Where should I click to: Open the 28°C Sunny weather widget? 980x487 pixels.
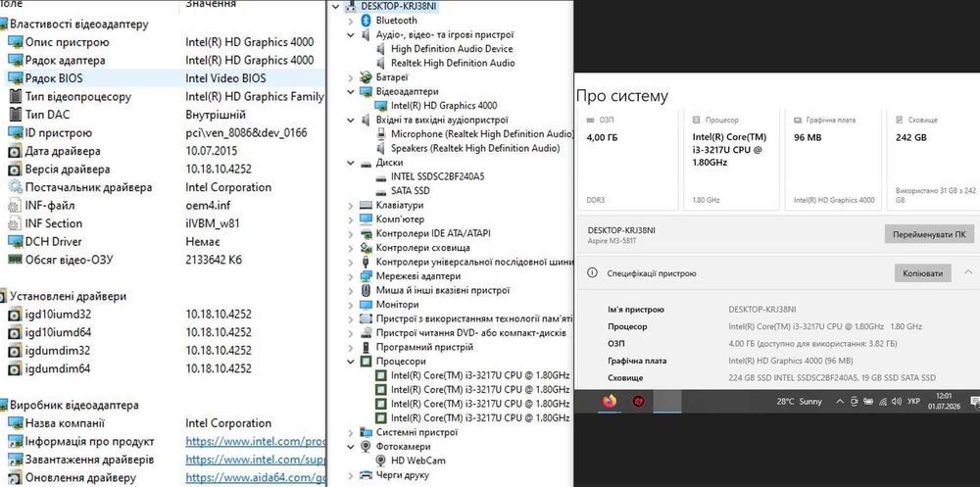pyautogui.click(x=800, y=402)
